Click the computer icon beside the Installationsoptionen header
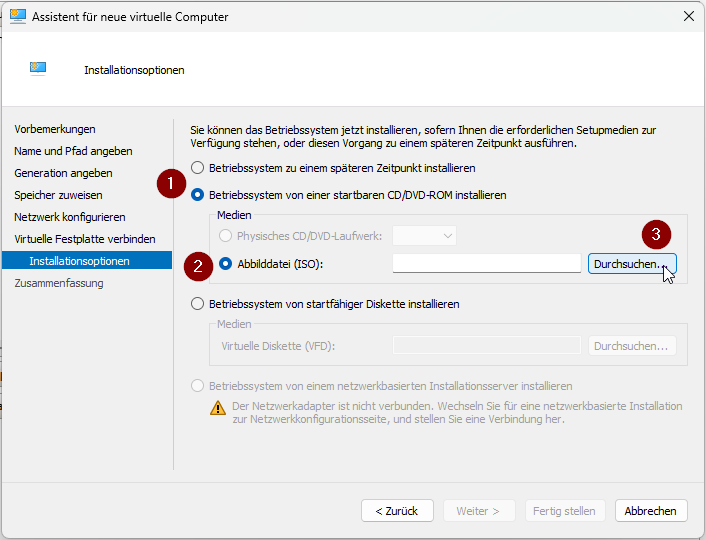Screen dimensions: 706x540 (x=39, y=69)
